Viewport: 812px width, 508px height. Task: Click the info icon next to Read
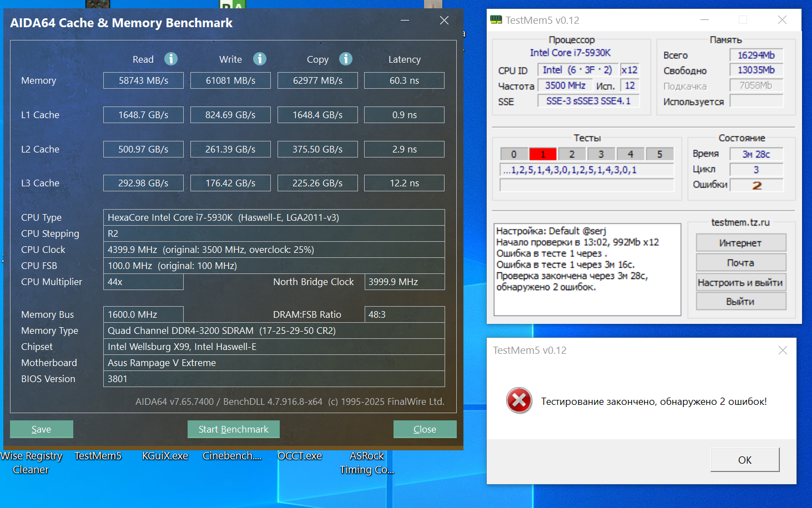pos(171,59)
